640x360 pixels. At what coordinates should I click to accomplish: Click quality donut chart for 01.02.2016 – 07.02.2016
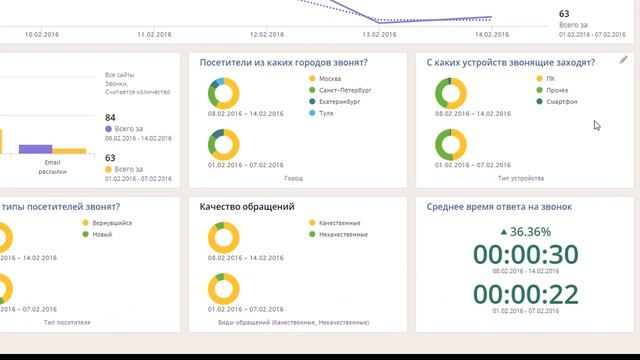click(224, 289)
